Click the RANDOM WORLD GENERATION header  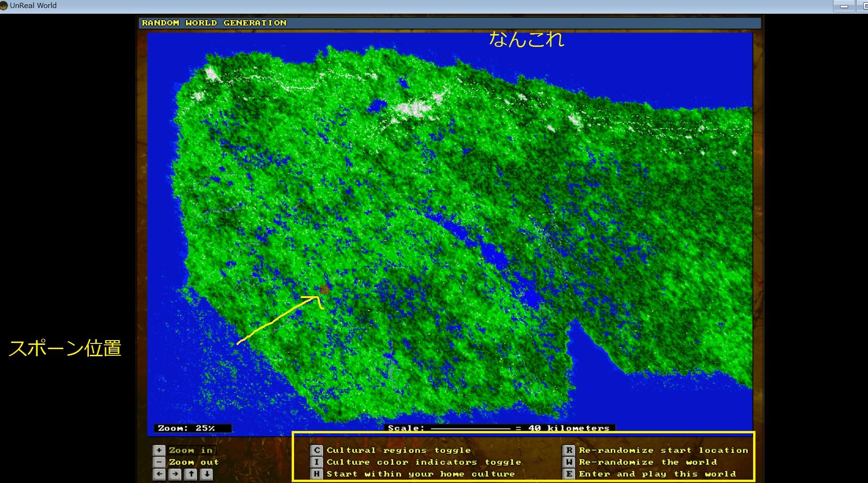(214, 23)
